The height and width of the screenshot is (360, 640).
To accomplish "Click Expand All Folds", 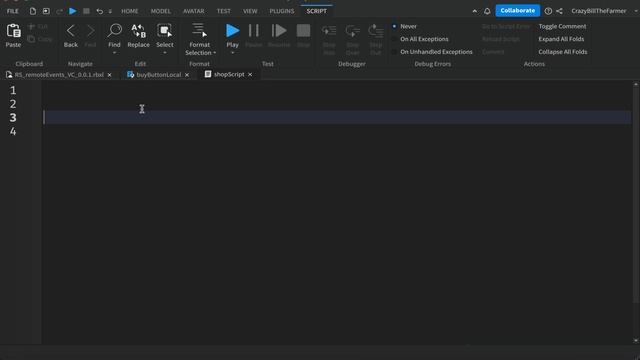I will [561, 39].
